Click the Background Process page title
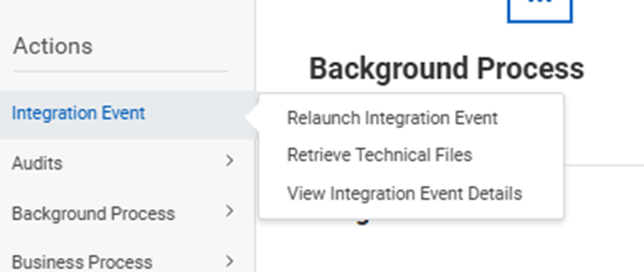The height and width of the screenshot is (272, 644). pos(447,68)
